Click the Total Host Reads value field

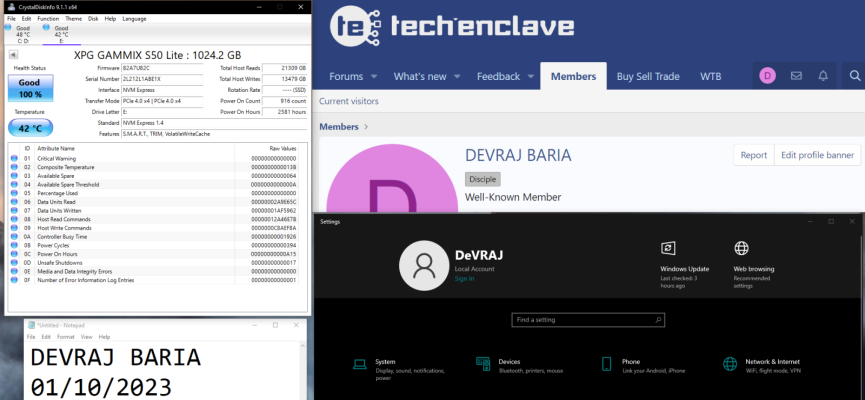285,68
